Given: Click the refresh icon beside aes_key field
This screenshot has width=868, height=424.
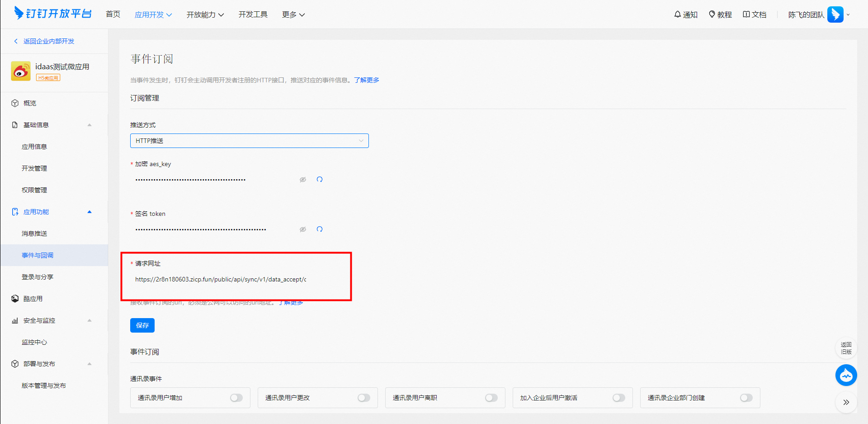Looking at the screenshot, I should tap(320, 180).
